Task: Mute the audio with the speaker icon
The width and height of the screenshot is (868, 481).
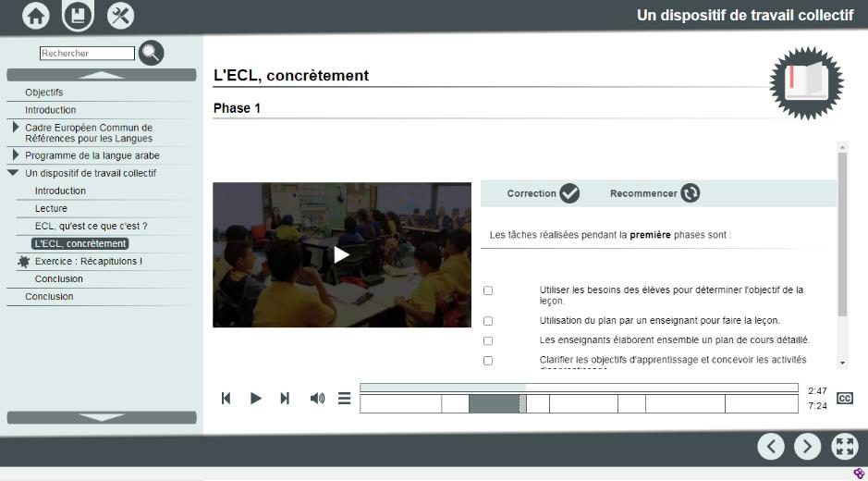Action: [317, 398]
